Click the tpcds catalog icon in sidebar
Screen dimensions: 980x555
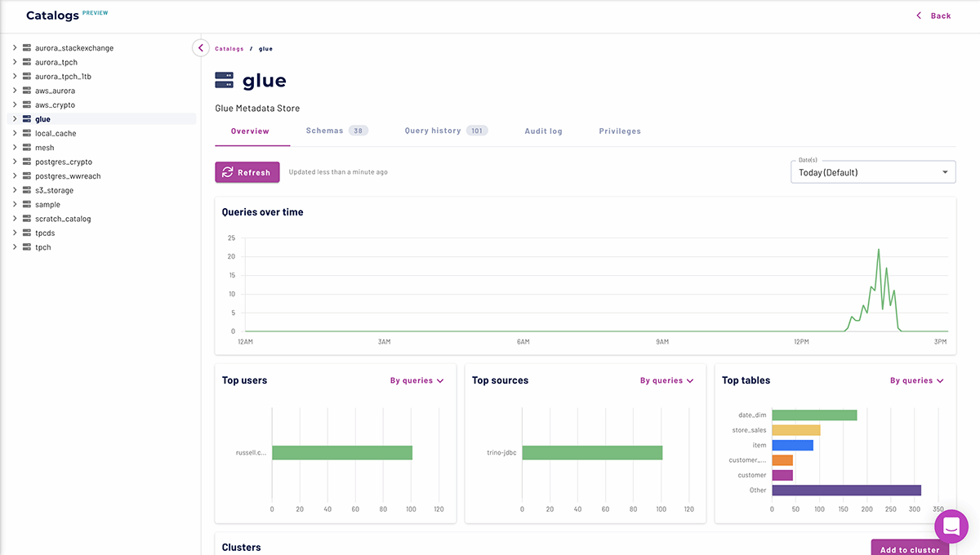pyautogui.click(x=26, y=233)
